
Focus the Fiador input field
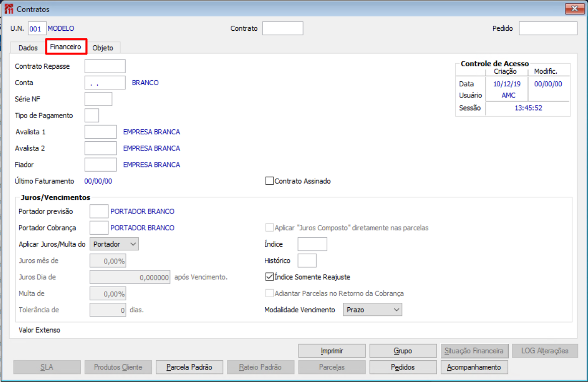(100, 165)
